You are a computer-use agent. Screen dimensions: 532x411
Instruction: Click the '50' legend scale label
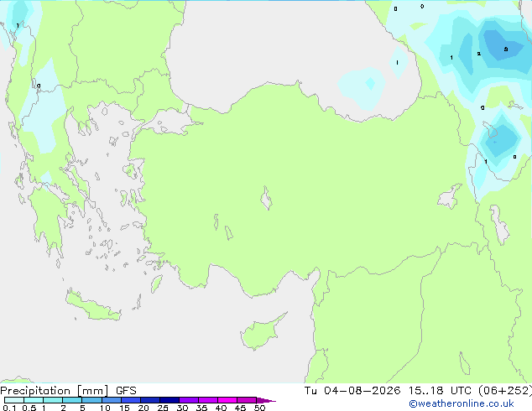[259, 408]
